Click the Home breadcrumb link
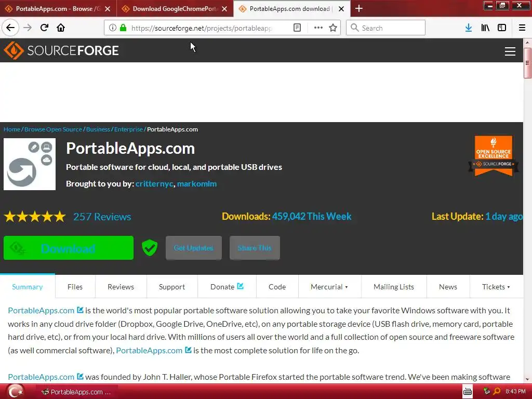Image resolution: width=532 pixels, height=399 pixels. coord(12,129)
